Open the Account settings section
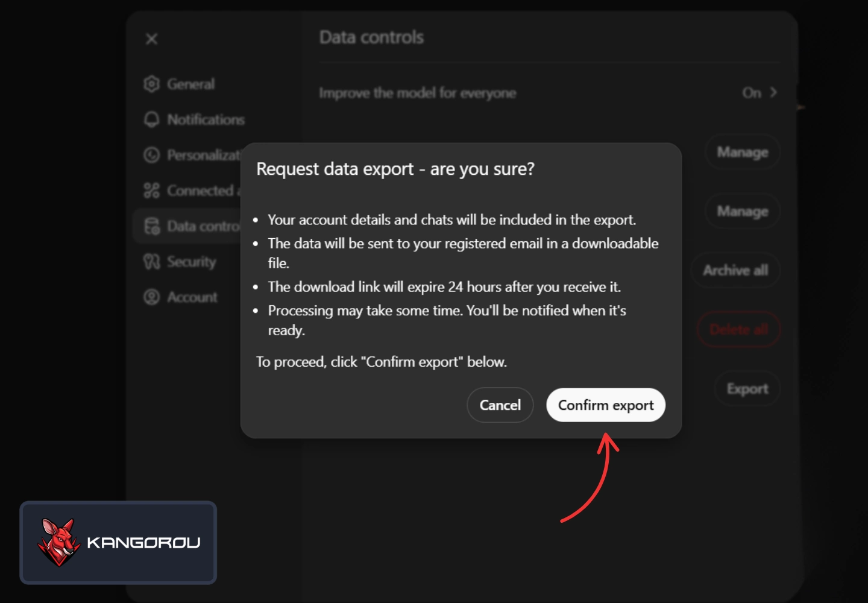 pos(192,297)
